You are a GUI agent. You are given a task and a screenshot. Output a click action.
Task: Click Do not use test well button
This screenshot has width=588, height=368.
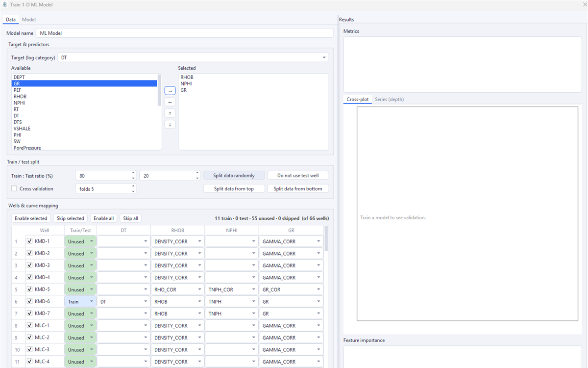tap(298, 175)
